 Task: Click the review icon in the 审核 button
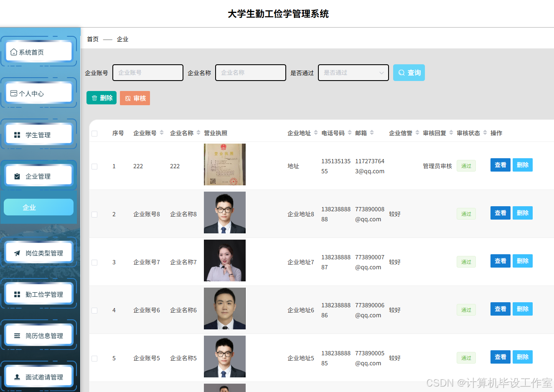[128, 99]
